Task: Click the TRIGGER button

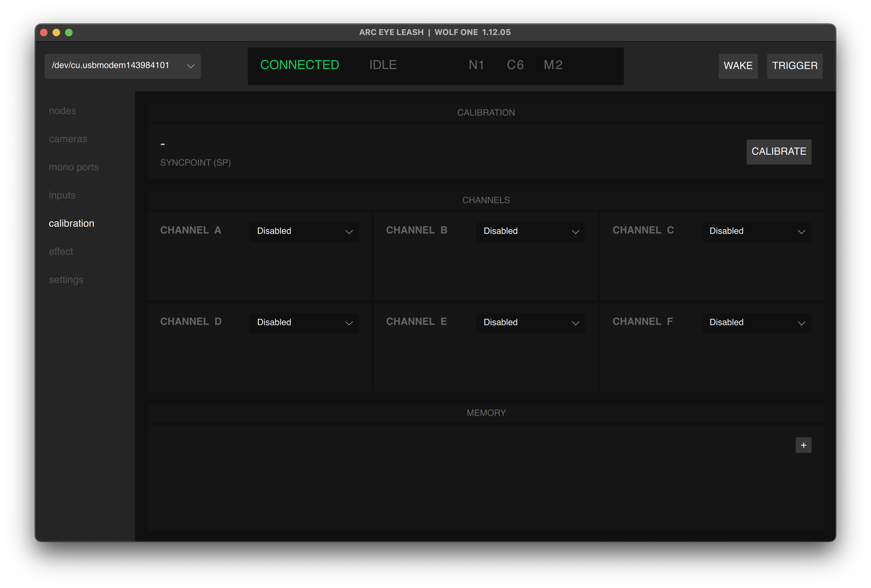Action: coord(795,66)
